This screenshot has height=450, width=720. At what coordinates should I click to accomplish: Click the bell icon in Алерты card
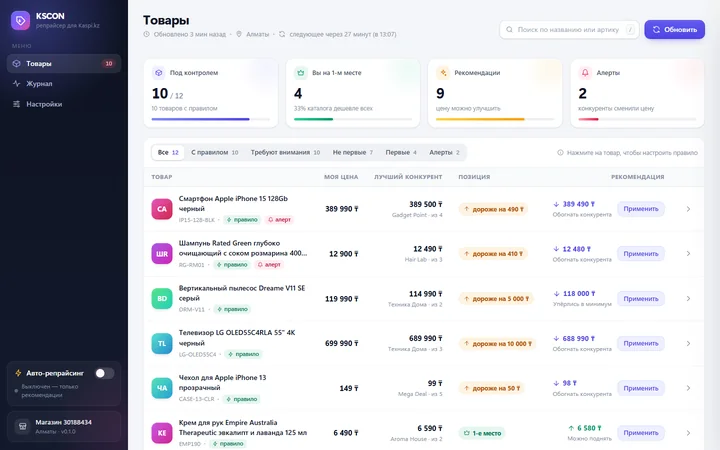585,73
